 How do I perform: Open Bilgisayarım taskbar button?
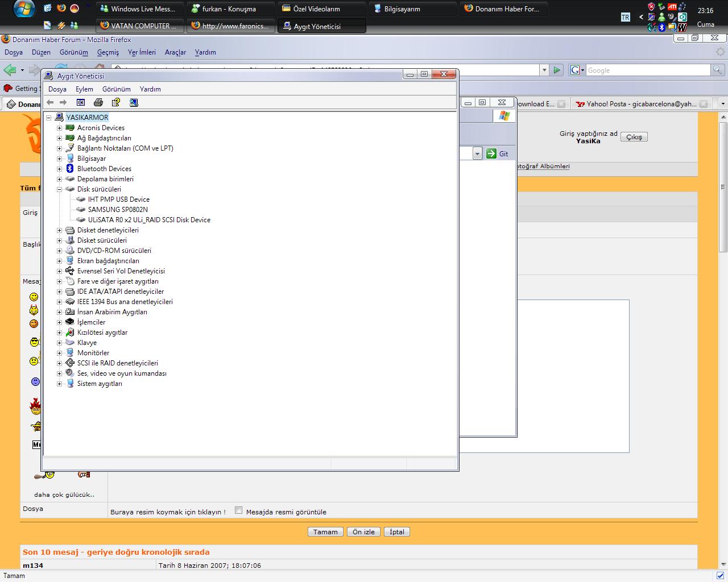tap(413, 9)
